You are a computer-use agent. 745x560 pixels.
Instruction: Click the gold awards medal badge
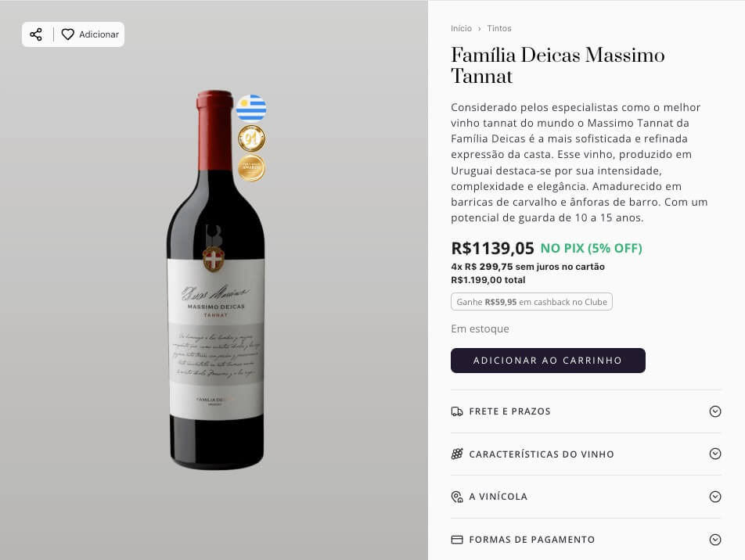coord(251,168)
